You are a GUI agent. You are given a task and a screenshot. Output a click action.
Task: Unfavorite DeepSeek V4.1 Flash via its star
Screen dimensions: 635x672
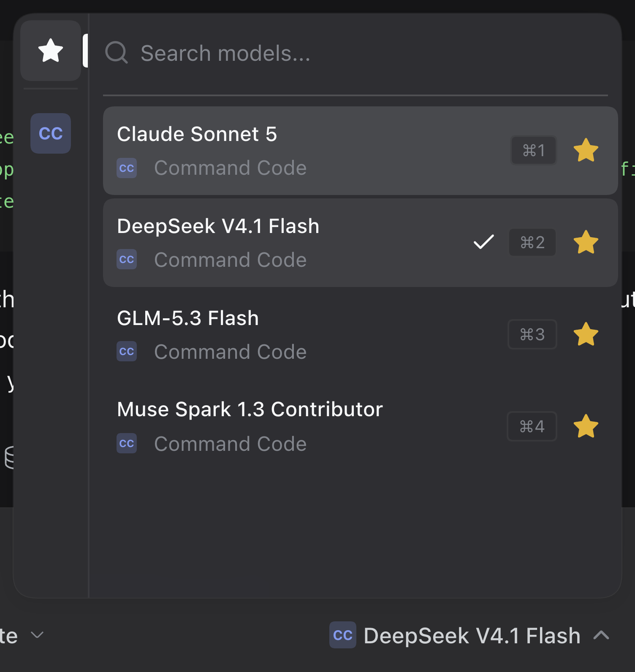tap(586, 242)
